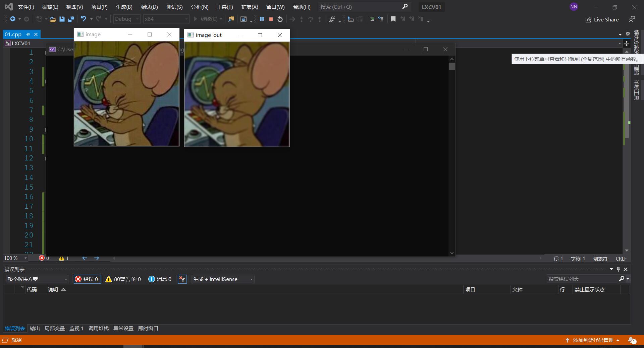
Task: Open the 调试(D) menu
Action: click(x=149, y=7)
